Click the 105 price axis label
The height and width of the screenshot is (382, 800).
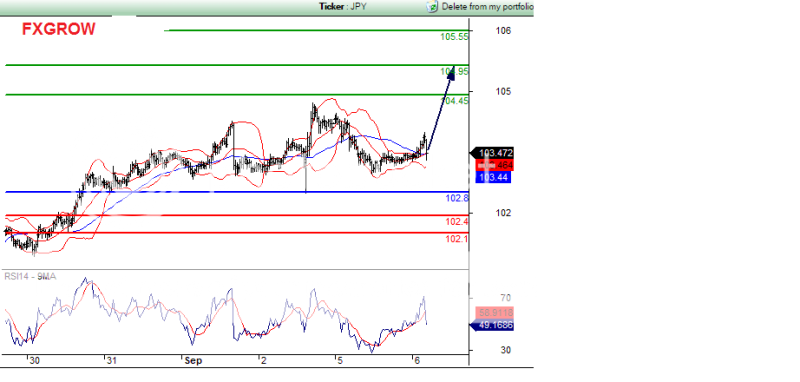[x=503, y=91]
